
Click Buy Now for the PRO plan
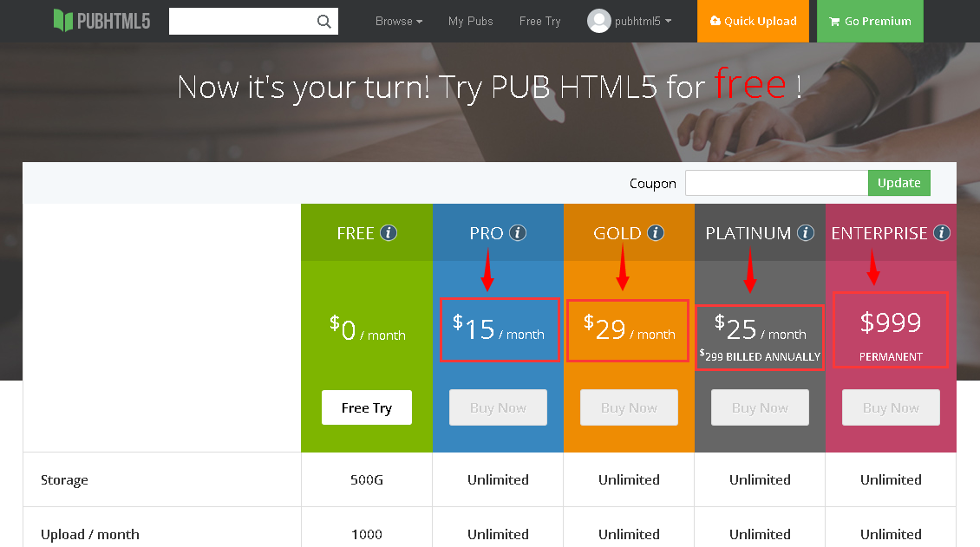(x=498, y=407)
